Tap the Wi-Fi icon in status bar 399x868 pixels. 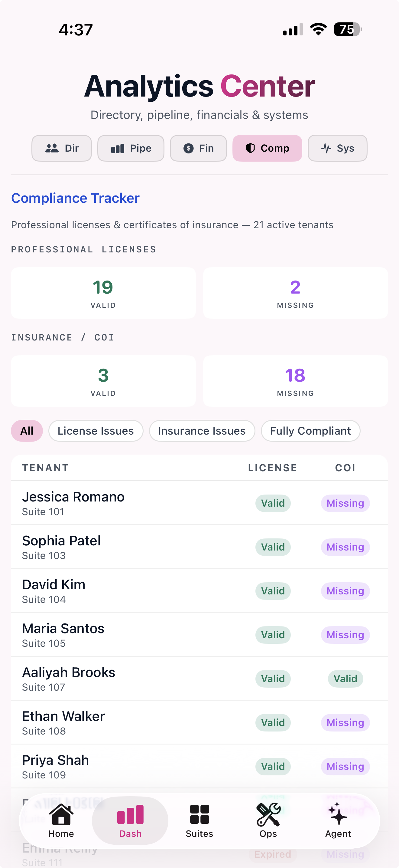click(318, 29)
